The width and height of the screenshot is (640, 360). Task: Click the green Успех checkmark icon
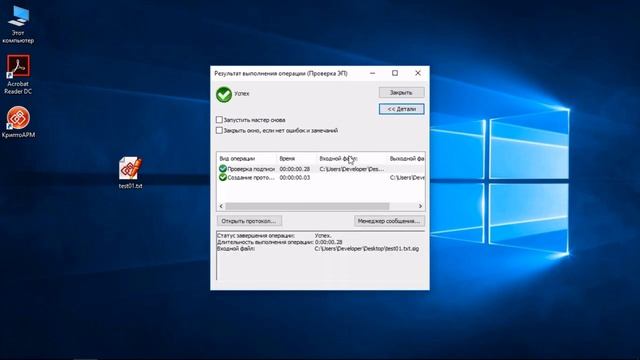224,94
